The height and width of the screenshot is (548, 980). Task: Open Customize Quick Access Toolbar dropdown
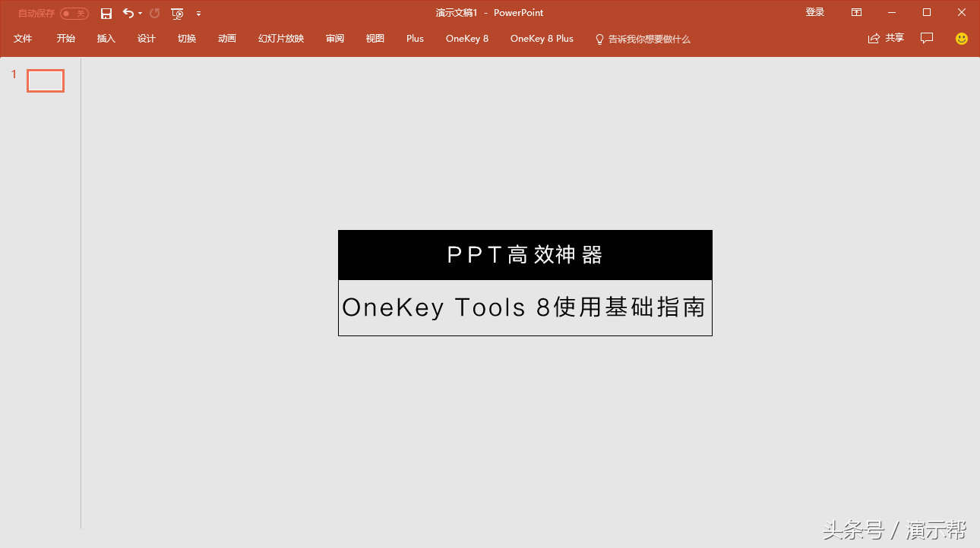[198, 14]
